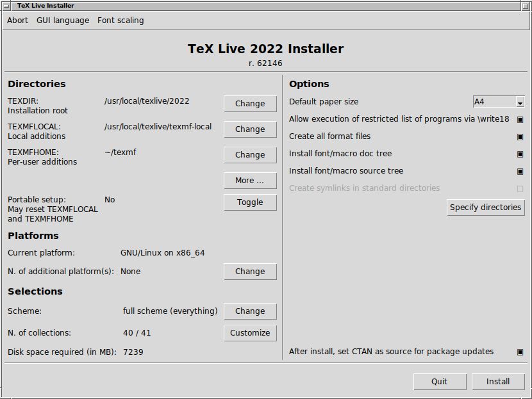Click the additional platforms None value
This screenshot has height=399, width=532.
(130, 272)
